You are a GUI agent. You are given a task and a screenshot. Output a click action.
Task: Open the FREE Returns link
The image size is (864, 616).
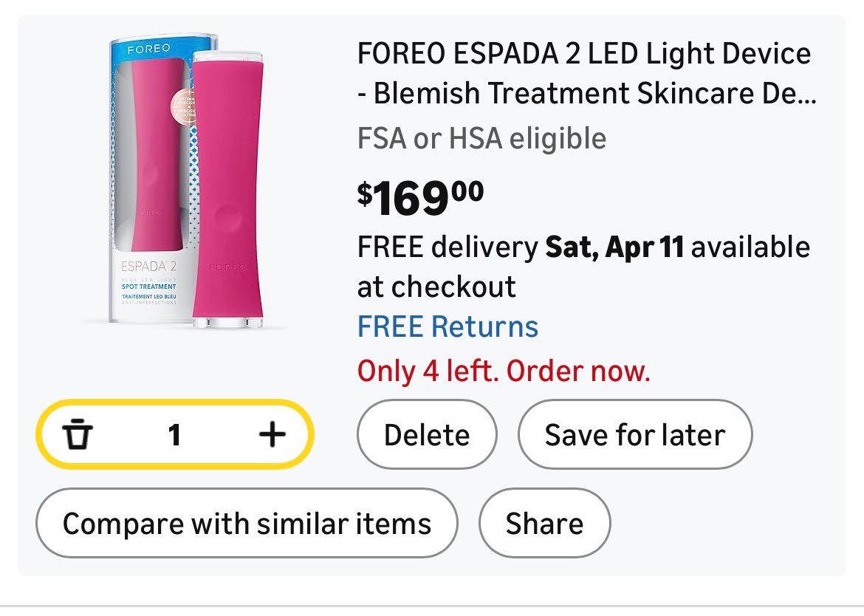click(x=448, y=326)
